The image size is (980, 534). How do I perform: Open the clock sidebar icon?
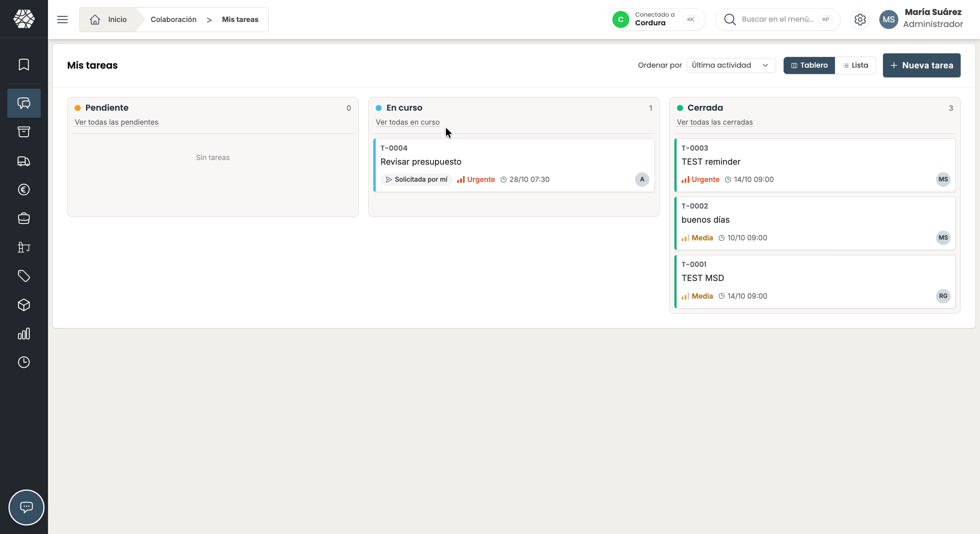[x=24, y=362]
